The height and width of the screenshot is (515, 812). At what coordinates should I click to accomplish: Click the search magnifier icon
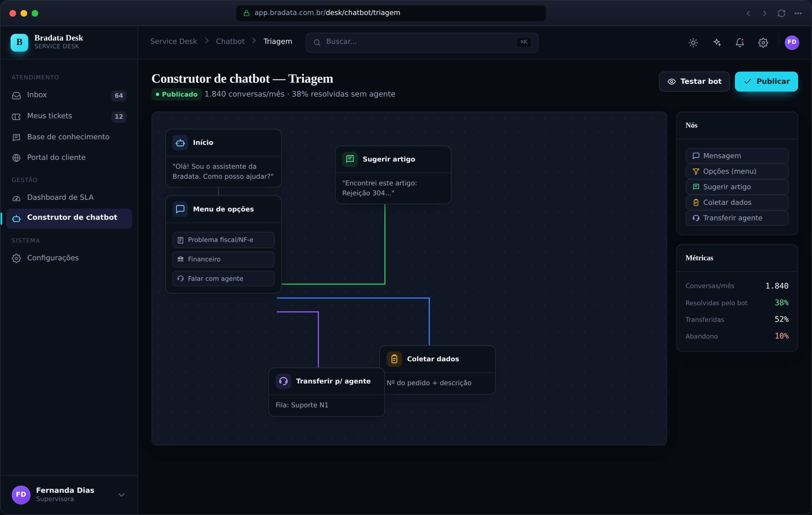pos(317,42)
